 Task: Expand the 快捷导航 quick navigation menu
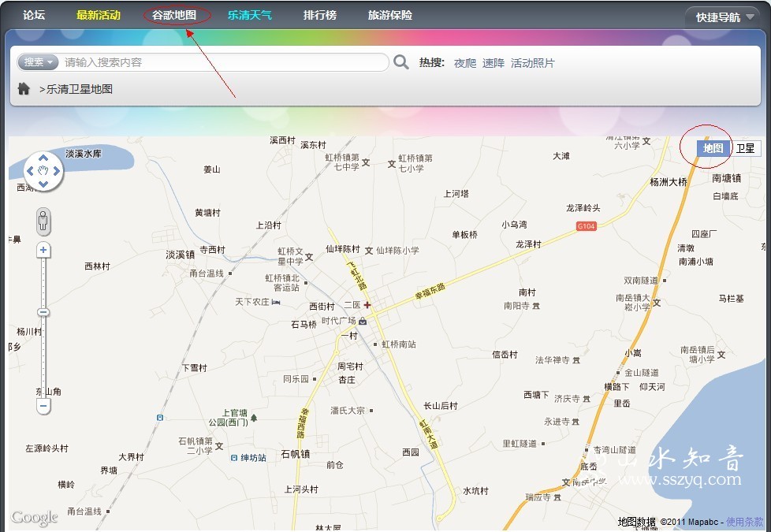point(723,17)
